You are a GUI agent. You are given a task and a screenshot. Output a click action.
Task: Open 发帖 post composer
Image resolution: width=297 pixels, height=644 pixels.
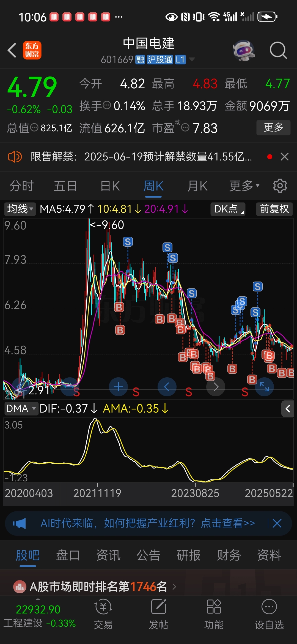coord(159,614)
